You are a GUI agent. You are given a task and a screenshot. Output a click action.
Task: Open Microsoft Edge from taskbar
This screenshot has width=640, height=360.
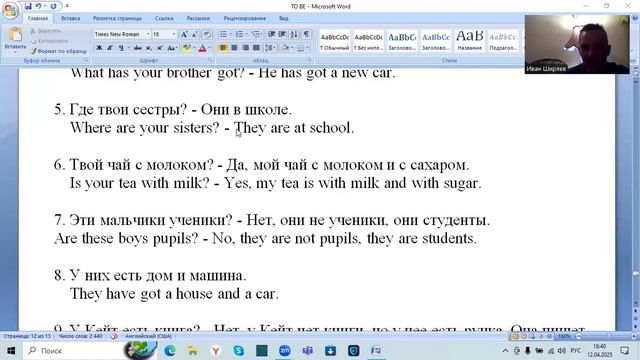click(170, 351)
